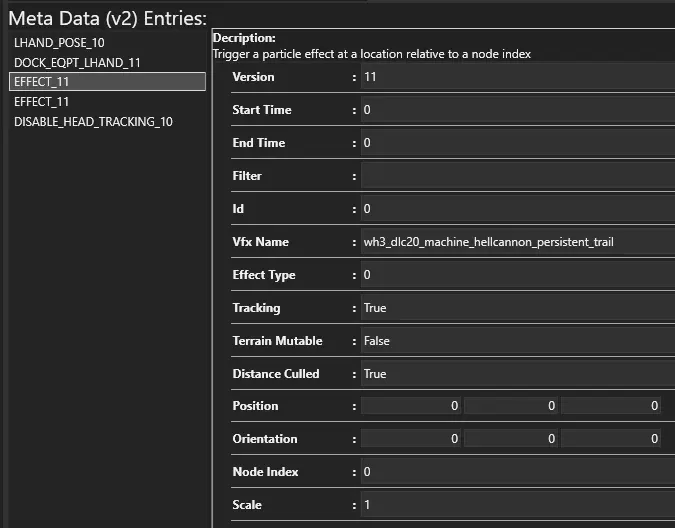675x528 pixels.
Task: Click the Tracking True value field
Action: tap(517, 308)
